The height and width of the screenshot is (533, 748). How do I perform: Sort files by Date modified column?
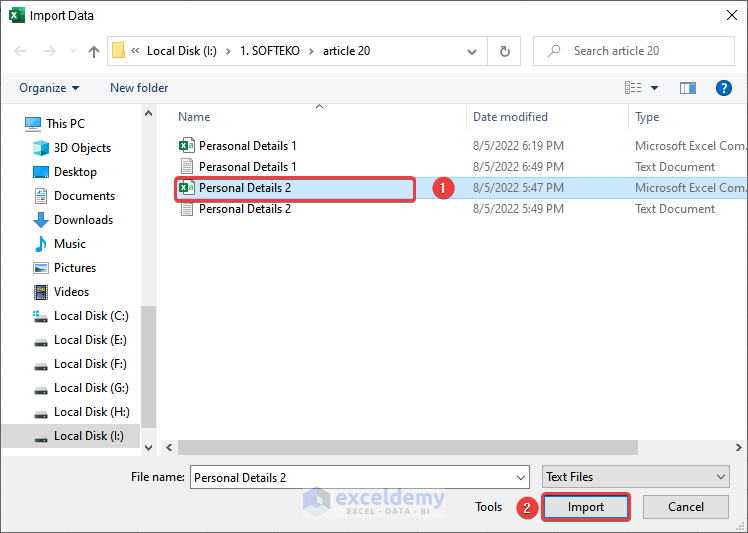(510, 117)
